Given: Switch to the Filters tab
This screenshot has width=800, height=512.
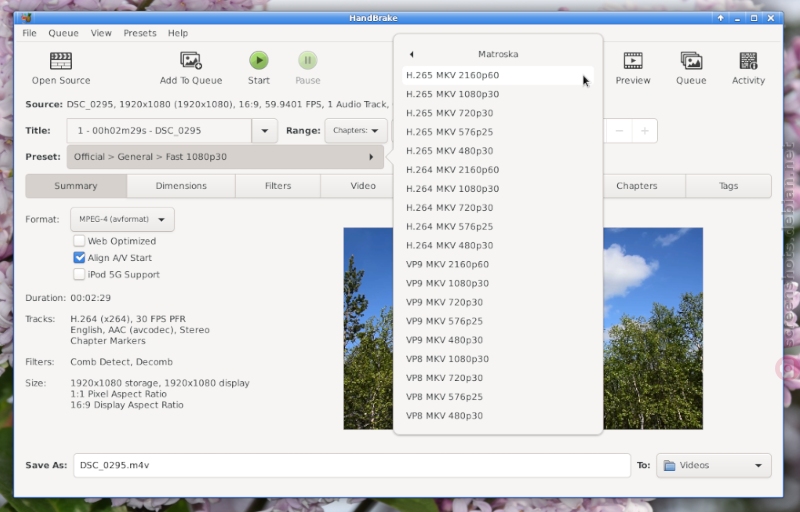Looking at the screenshot, I should (278, 186).
